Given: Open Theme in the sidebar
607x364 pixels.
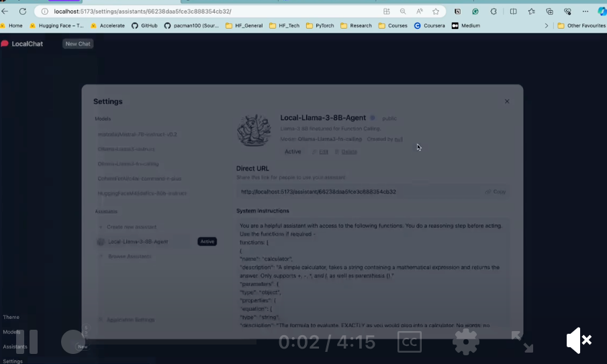Looking at the screenshot, I should point(11,317).
